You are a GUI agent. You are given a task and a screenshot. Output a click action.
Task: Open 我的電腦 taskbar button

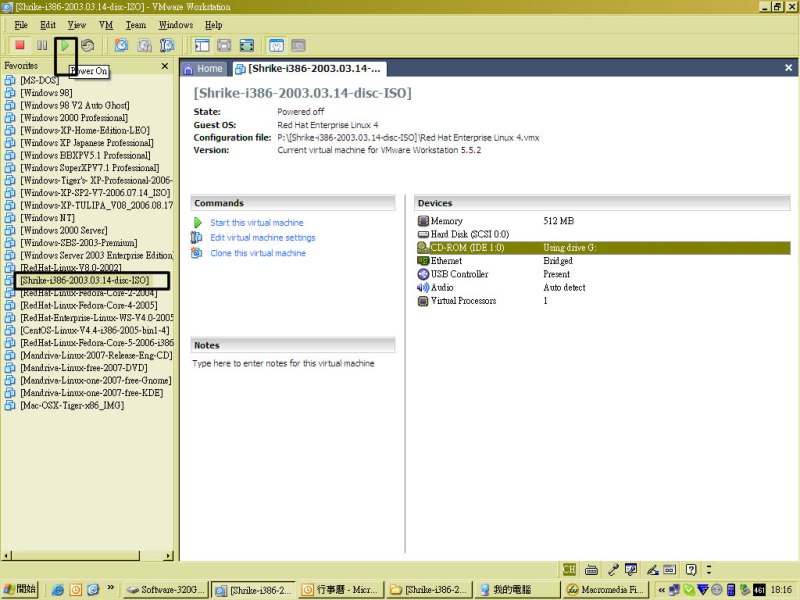click(x=516, y=590)
